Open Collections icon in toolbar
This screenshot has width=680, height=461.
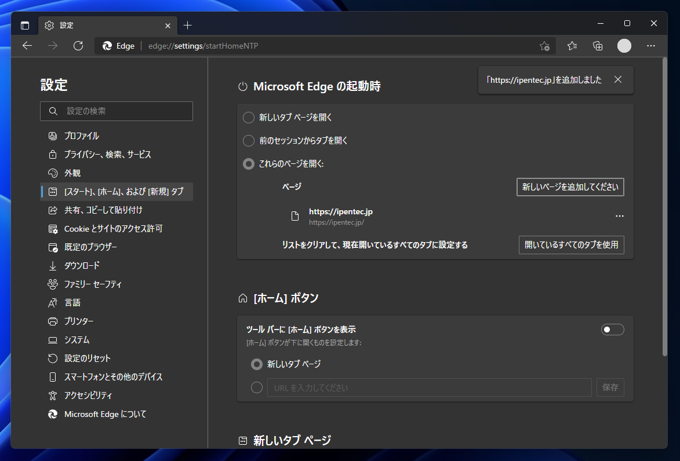[x=598, y=46]
